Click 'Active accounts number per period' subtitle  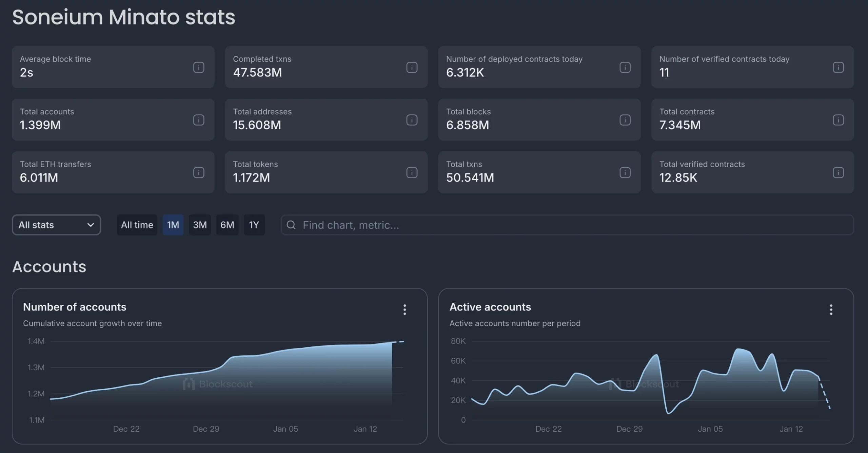coord(515,323)
